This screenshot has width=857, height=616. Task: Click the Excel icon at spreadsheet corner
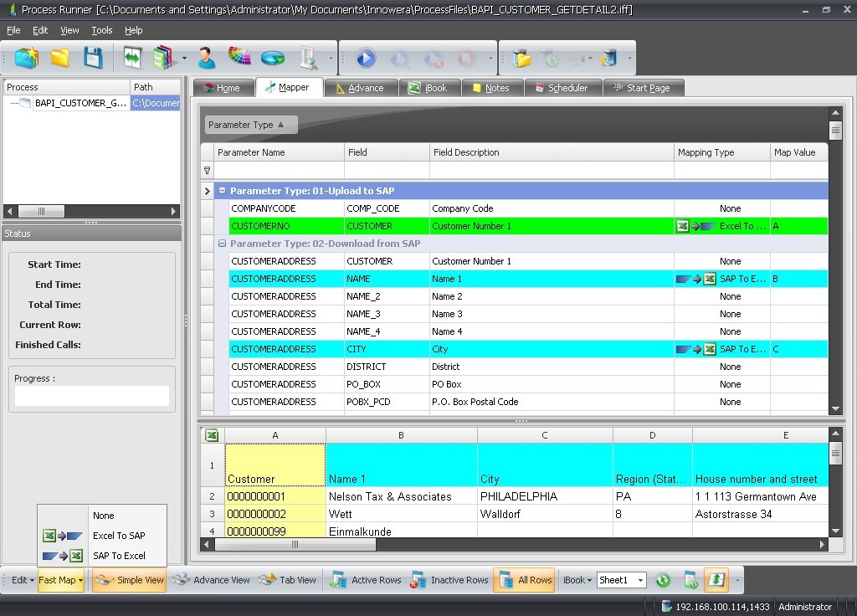click(x=213, y=435)
